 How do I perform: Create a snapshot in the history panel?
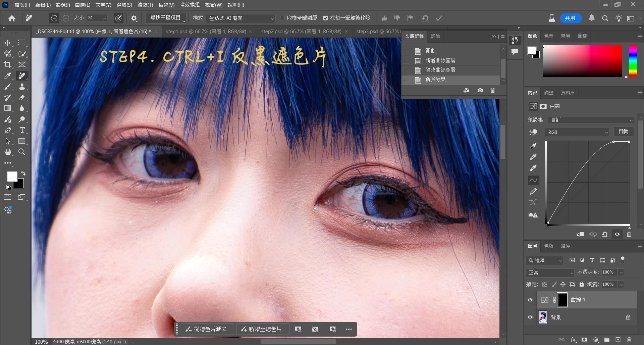[480, 91]
